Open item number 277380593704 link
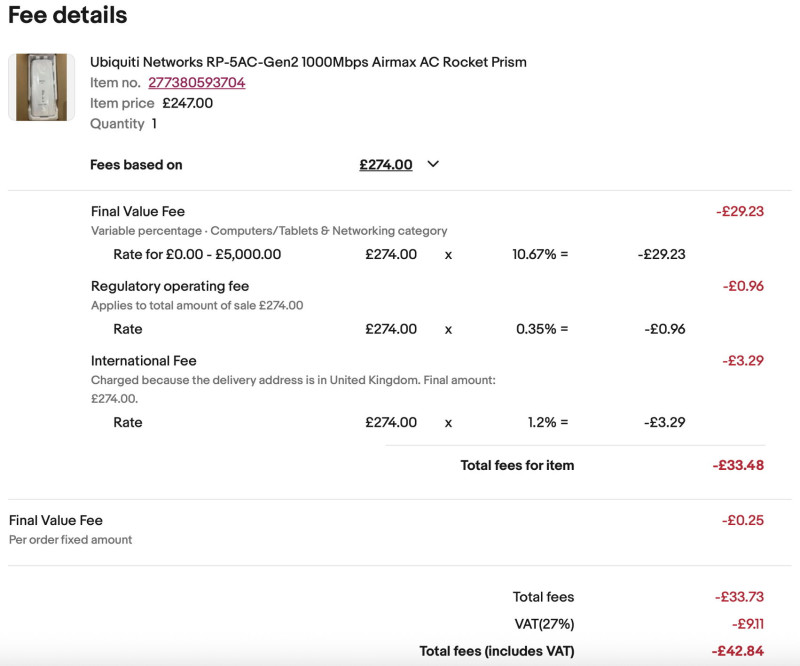 pos(197,83)
